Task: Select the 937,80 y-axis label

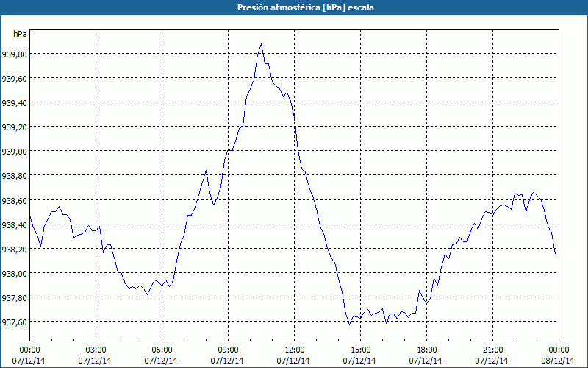Action: coord(14,298)
